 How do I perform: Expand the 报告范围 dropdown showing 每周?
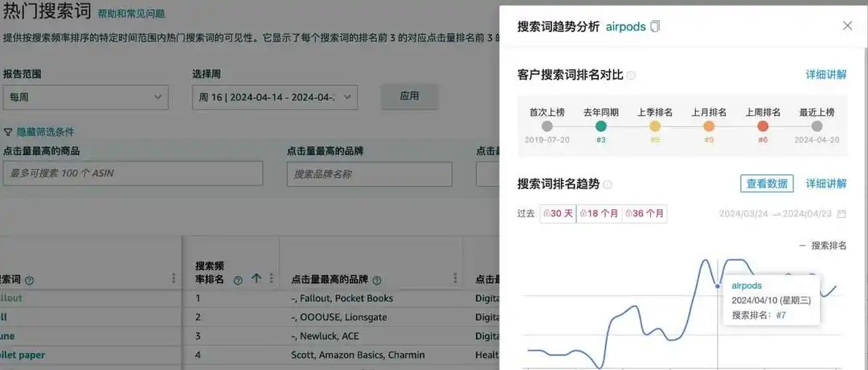click(86, 97)
